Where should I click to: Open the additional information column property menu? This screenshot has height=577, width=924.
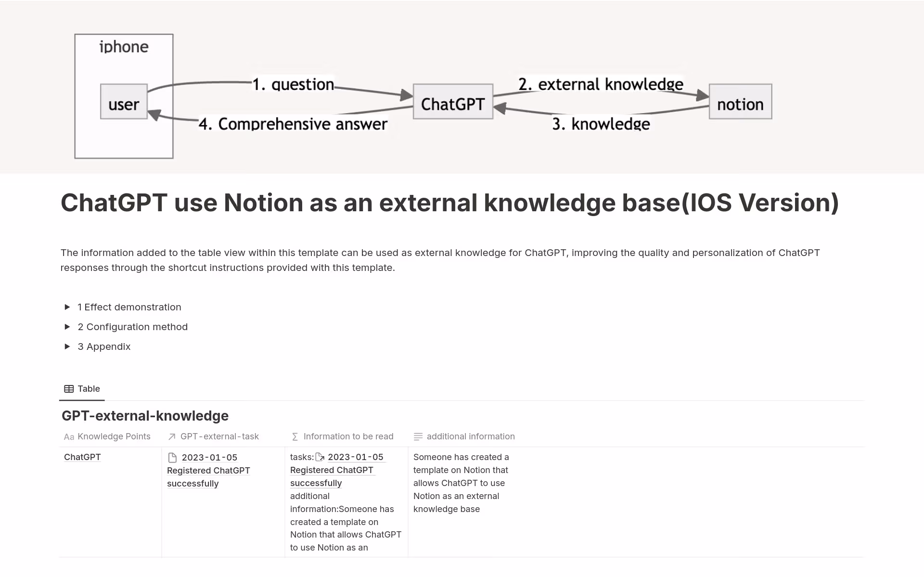(471, 436)
